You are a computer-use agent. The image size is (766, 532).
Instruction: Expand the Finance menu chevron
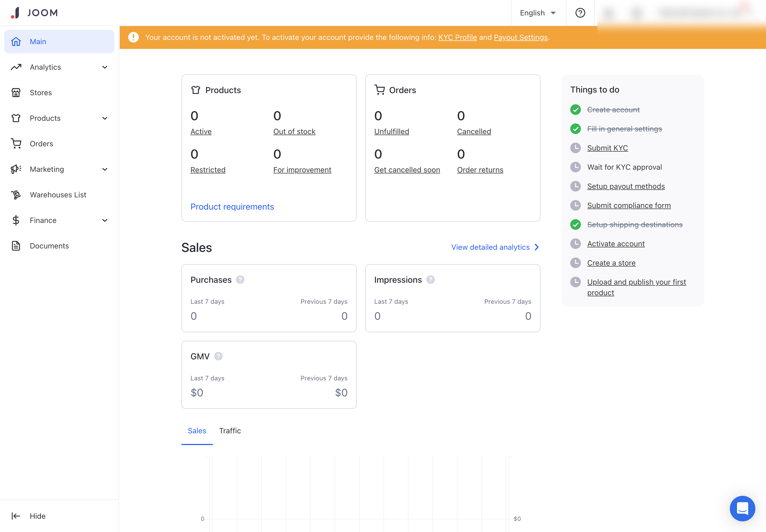click(x=105, y=220)
